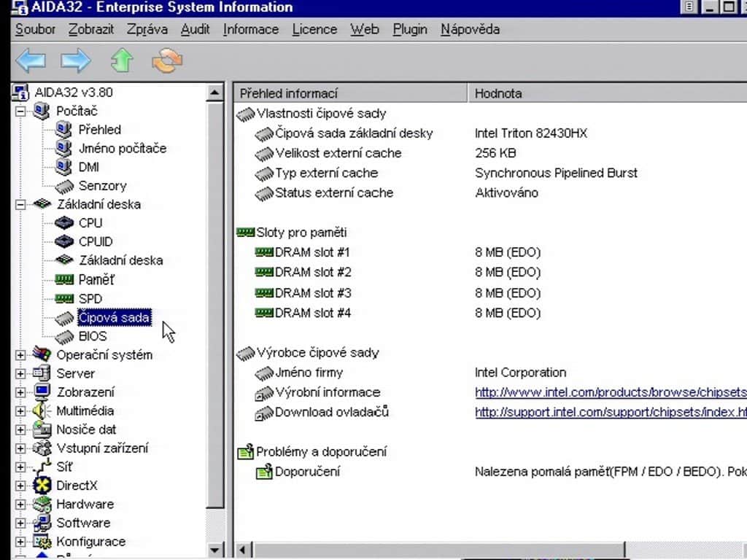
Task: Collapse the Základní deska tree branch
Action: pyautogui.click(x=20, y=205)
